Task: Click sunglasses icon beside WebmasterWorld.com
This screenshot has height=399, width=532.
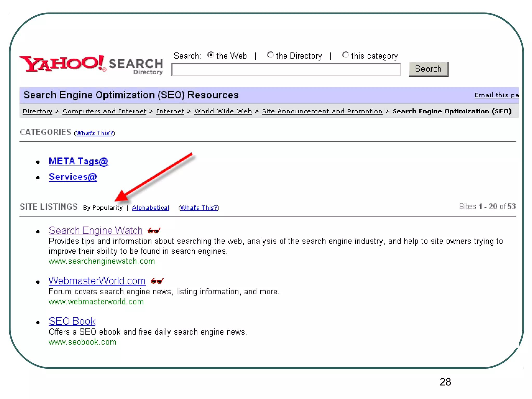Action: 157,281
